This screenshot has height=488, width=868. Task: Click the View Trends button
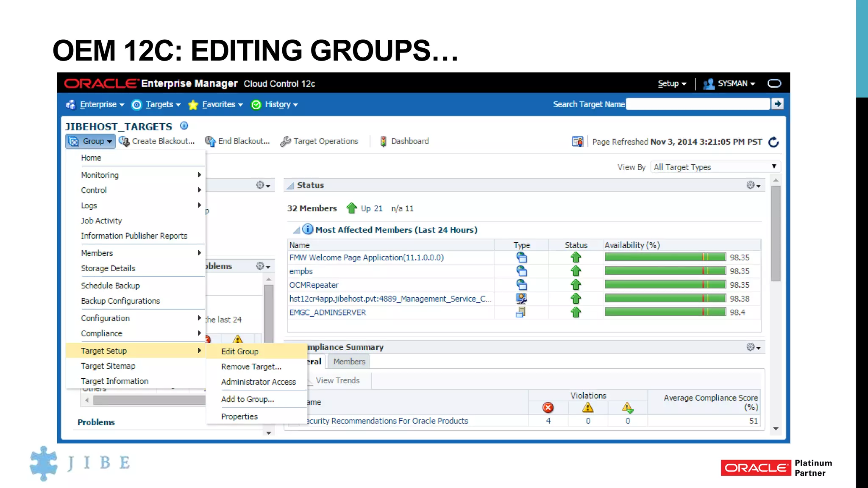(338, 380)
